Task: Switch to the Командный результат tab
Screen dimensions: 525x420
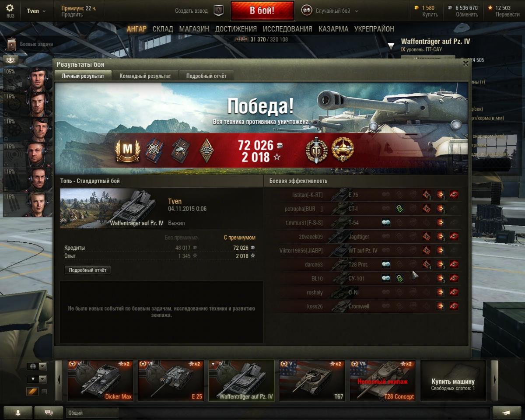Action: [145, 76]
